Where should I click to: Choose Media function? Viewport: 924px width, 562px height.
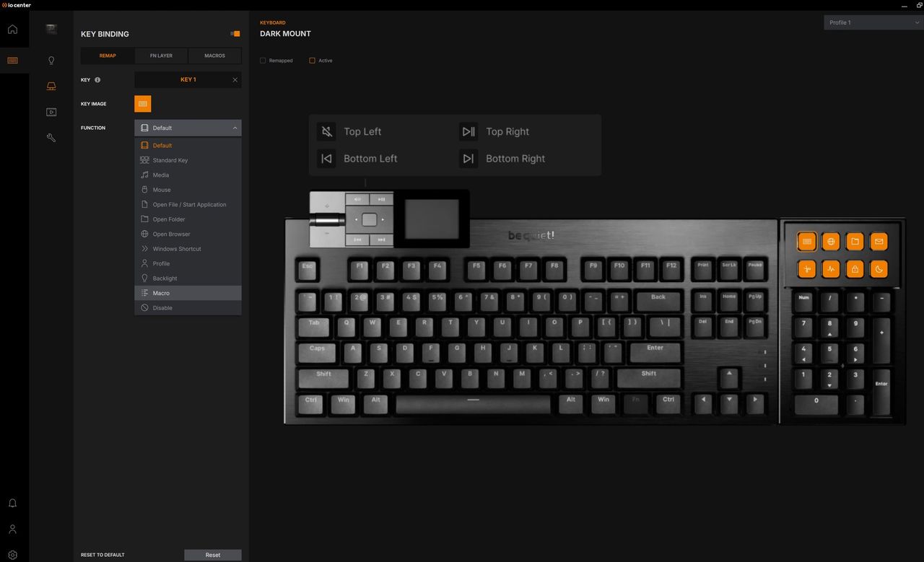click(188, 175)
